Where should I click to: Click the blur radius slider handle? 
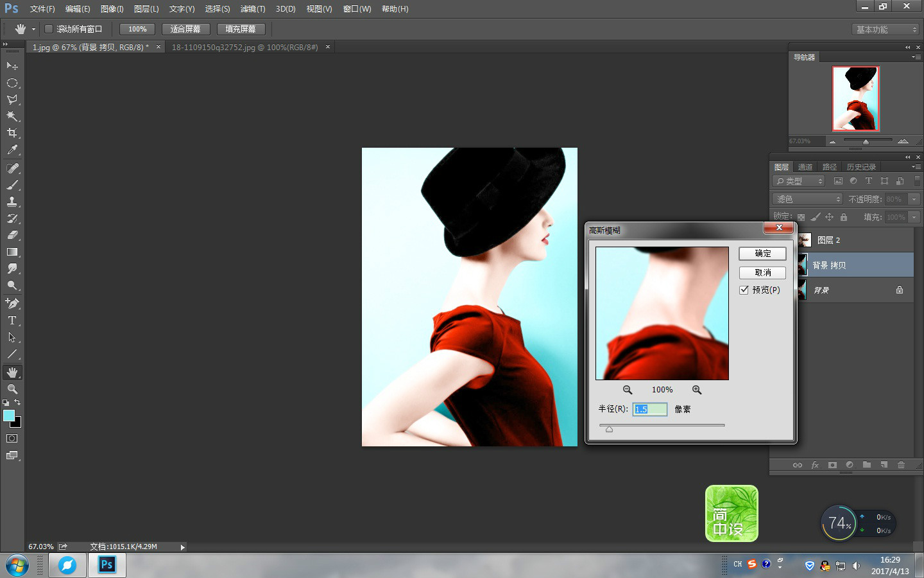[x=609, y=429]
